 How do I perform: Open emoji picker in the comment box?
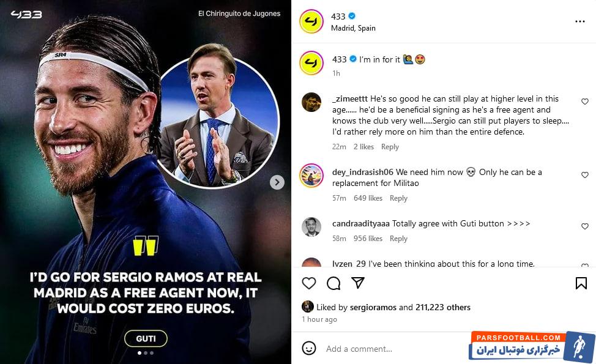pyautogui.click(x=308, y=348)
